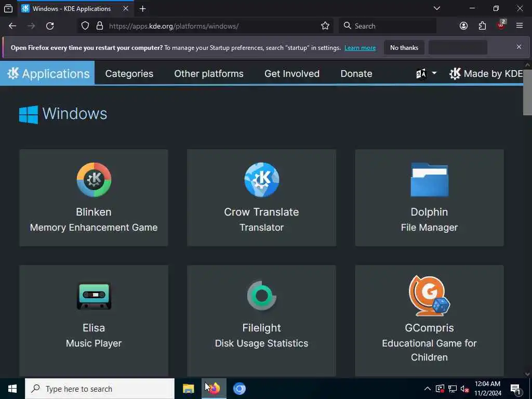Image resolution: width=532 pixels, height=399 pixels.
Task: Open the Filelight ring icon
Action: pyautogui.click(x=262, y=296)
